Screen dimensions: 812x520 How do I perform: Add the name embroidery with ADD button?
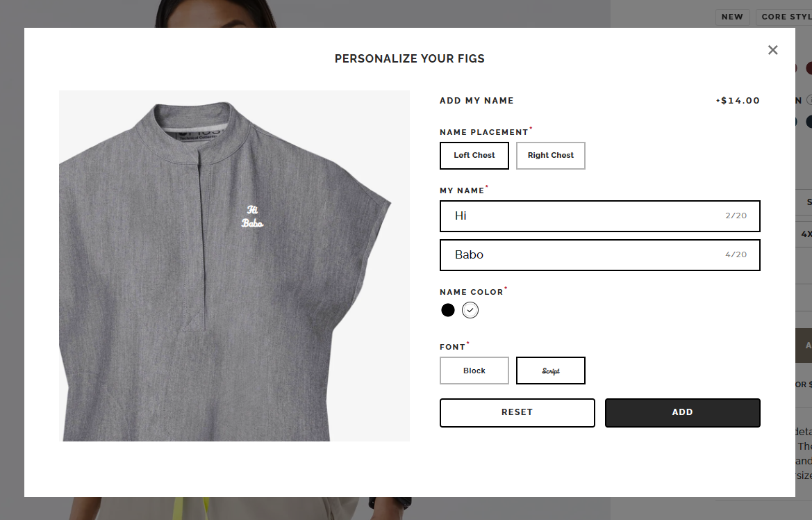(683, 413)
